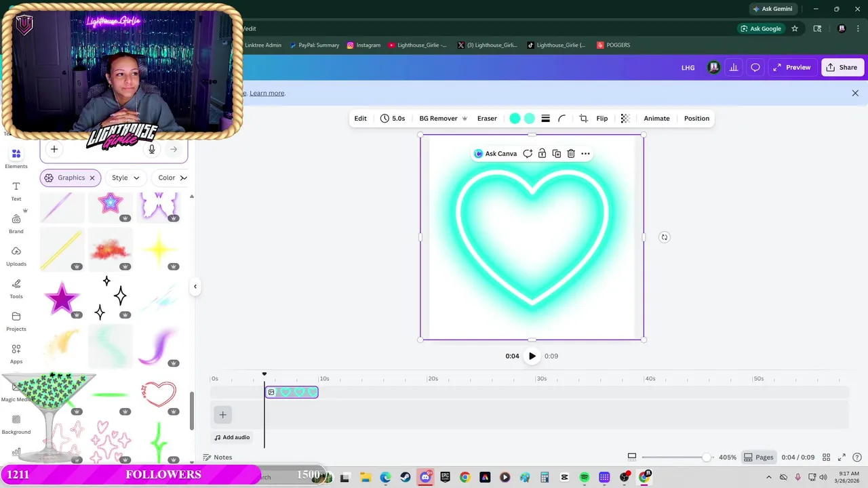The width and height of the screenshot is (868, 488).
Task: Open the Position panel
Action: (x=696, y=119)
